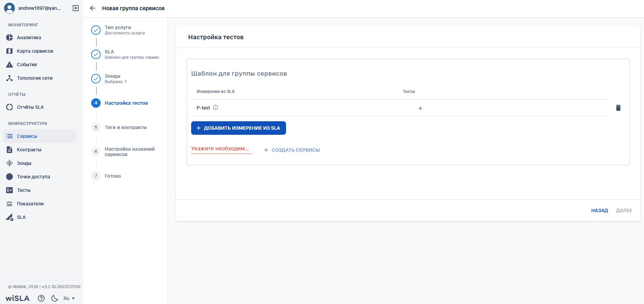Screen dimensions: 644x304
Task: Open the События menu item
Action: click(x=39, y=65)
